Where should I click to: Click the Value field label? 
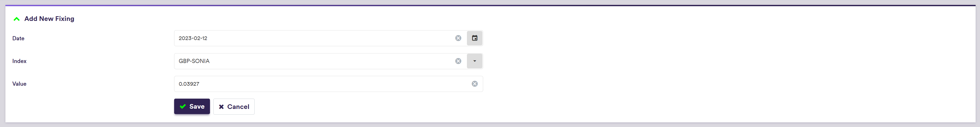(x=19, y=84)
